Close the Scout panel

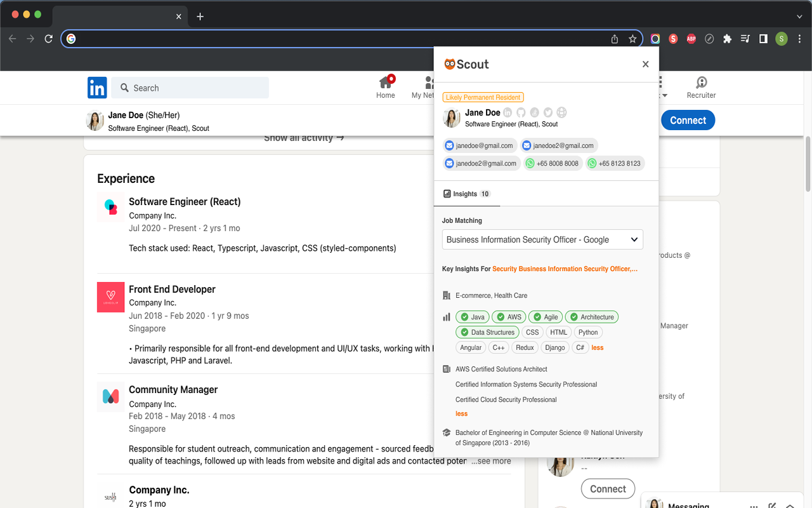pos(645,64)
